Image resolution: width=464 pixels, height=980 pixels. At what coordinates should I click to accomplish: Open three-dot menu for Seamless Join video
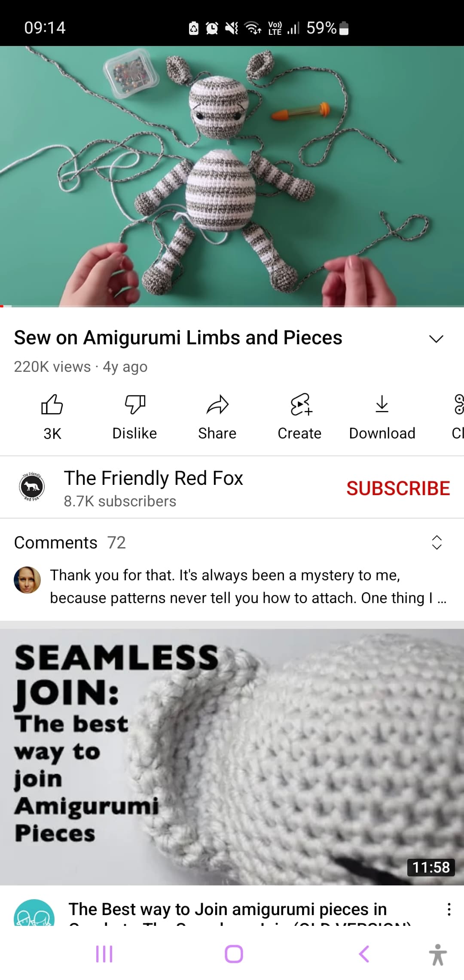(449, 909)
